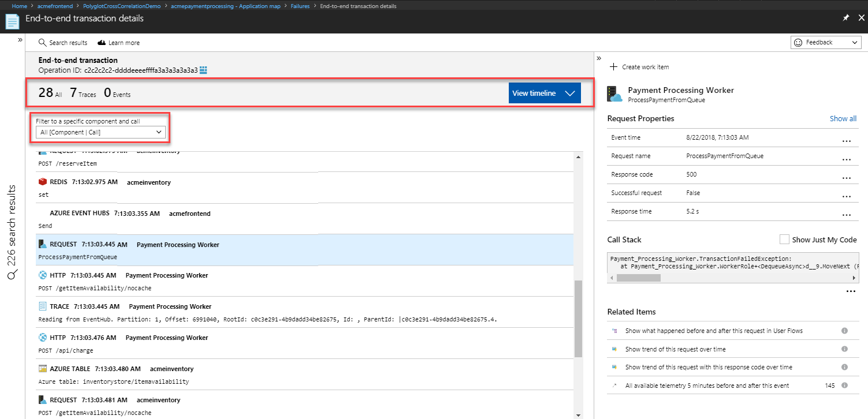Viewport: 868px width, 419px height.
Task: Enable Show Just My Code checkbox
Action: 784,240
